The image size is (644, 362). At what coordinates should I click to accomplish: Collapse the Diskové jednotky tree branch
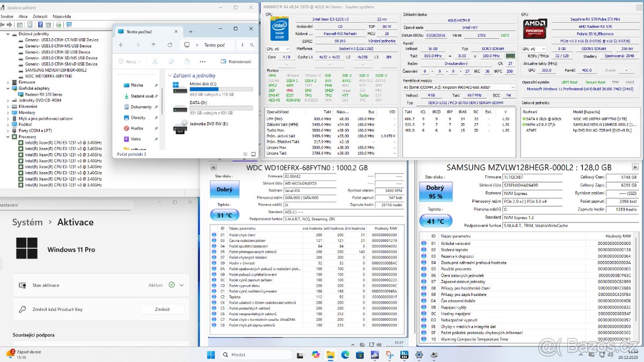[x=8, y=33]
